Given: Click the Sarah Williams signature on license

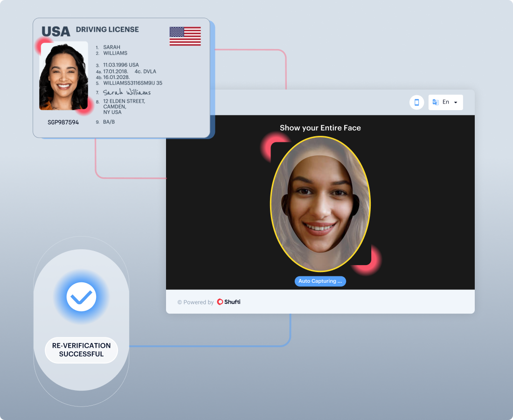Looking at the screenshot, I should coord(127,92).
